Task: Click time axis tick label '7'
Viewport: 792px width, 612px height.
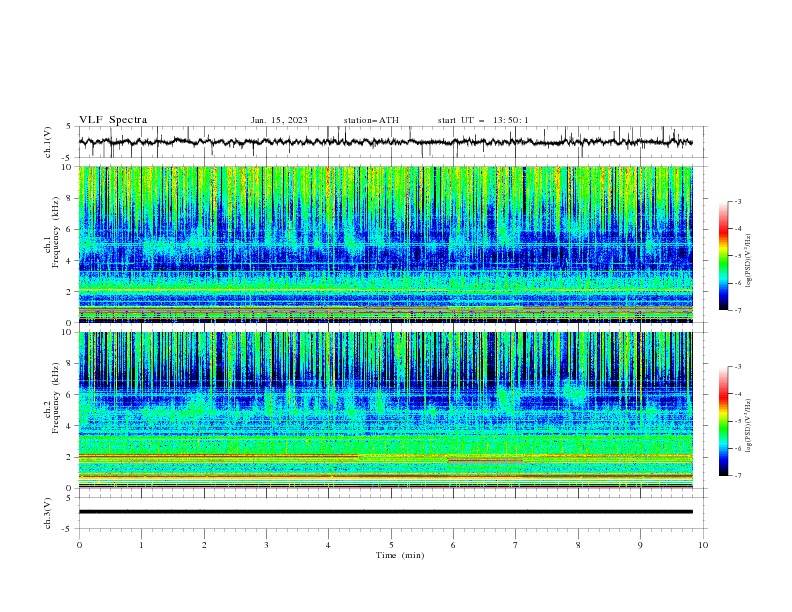Action: pos(516,545)
